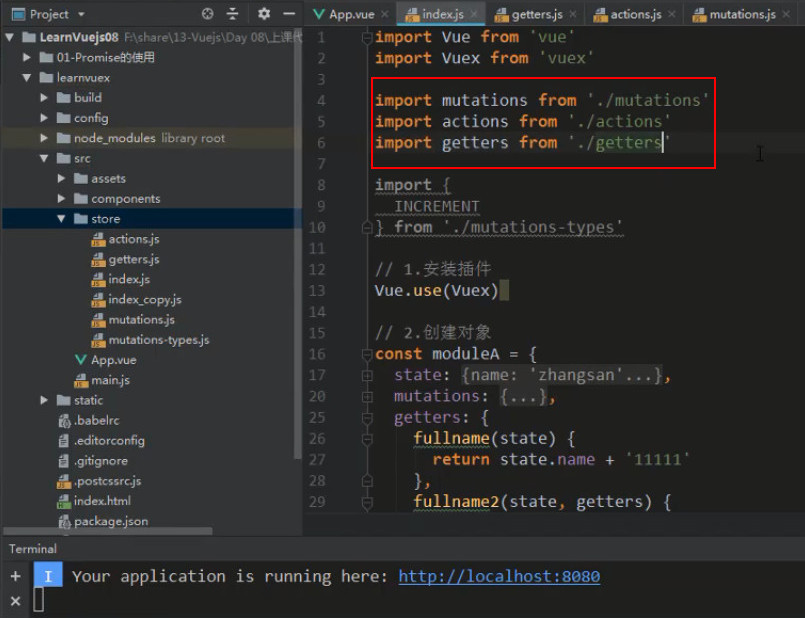
Task: Expand the build folder
Action: [x=44, y=98]
